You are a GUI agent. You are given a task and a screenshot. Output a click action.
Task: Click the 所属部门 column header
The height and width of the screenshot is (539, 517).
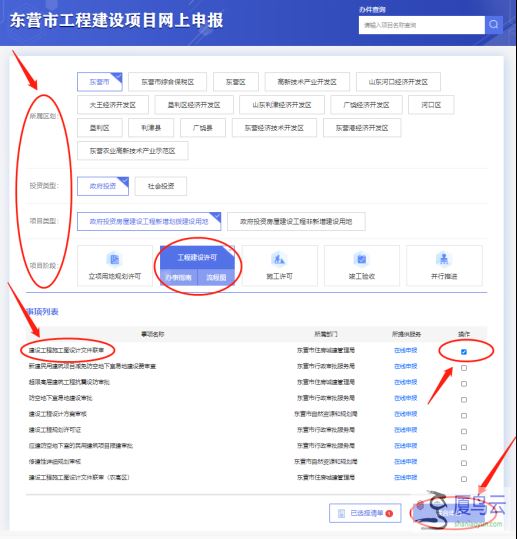tap(326, 334)
